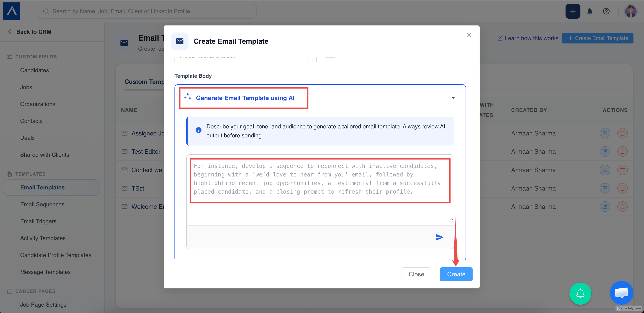Open Message Templates in sidebar
The height and width of the screenshot is (313, 644).
(45, 272)
